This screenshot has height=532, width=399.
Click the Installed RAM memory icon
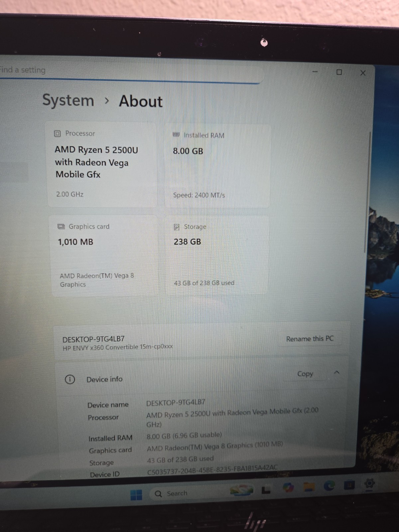click(x=176, y=135)
